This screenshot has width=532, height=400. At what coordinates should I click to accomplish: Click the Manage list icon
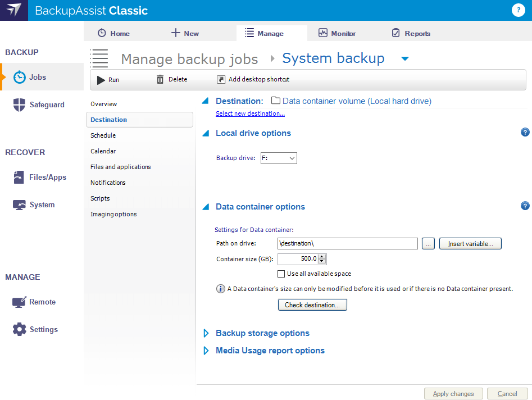pos(249,33)
